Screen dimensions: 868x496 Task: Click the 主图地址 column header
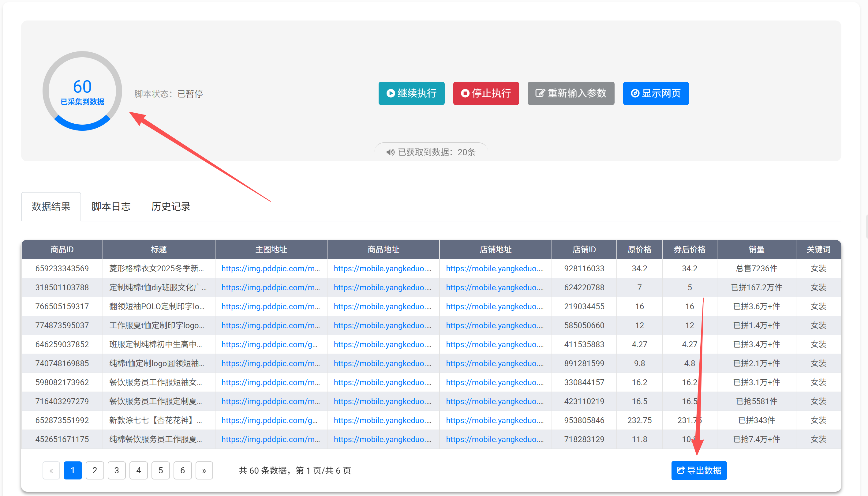[x=271, y=250]
